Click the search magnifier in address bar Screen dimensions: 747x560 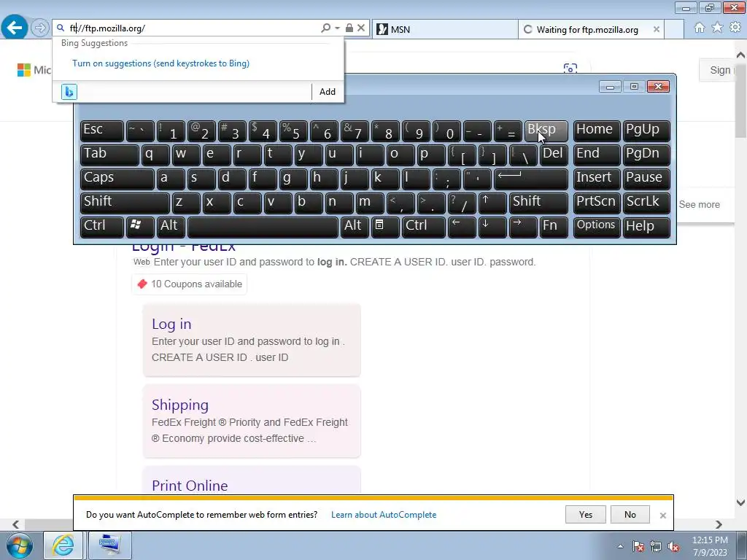[325, 28]
